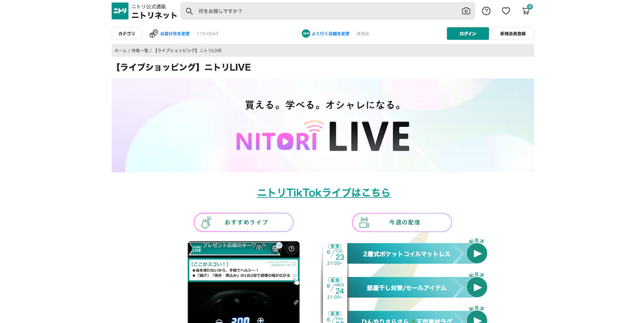
Task: Click the Nitori Net logo
Action: [144, 11]
